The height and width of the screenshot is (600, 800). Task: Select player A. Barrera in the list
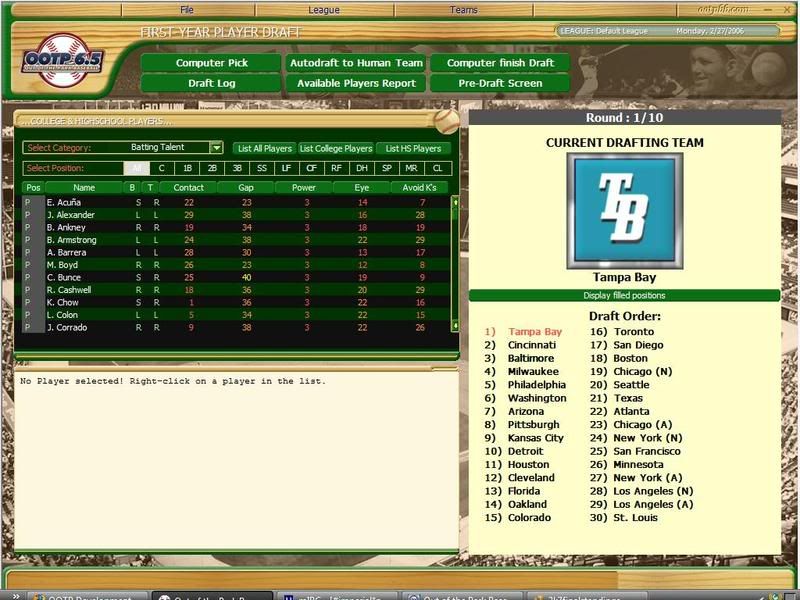(237, 253)
